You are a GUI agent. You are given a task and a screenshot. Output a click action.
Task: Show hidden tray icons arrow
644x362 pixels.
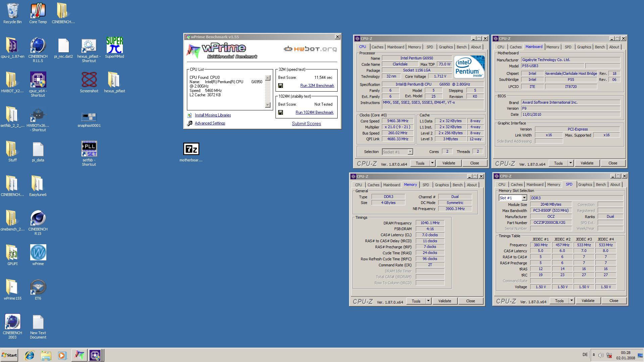click(x=594, y=355)
